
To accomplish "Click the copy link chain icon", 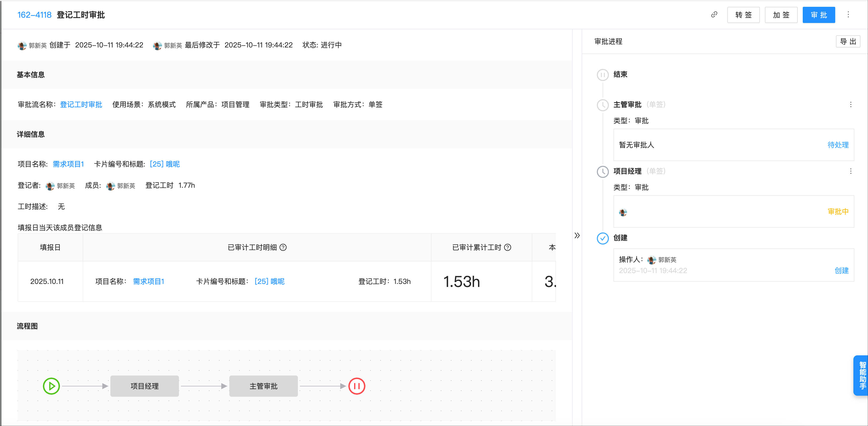I will tap(714, 14).
